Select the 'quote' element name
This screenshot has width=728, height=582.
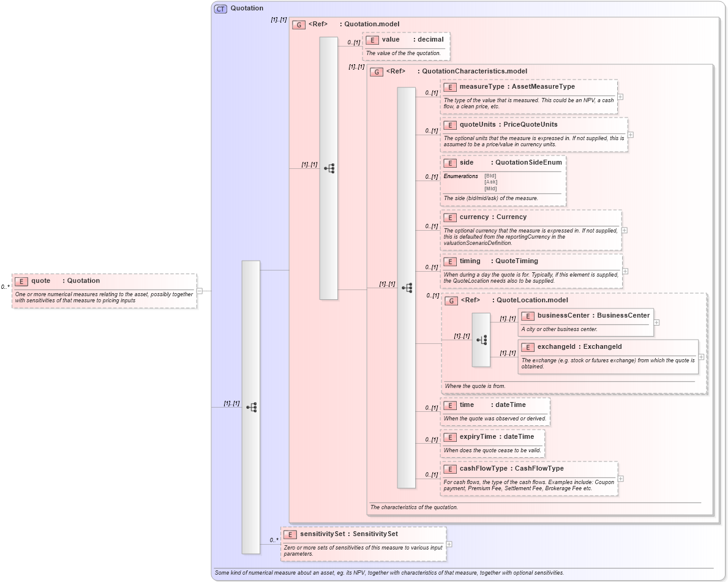click(x=41, y=281)
